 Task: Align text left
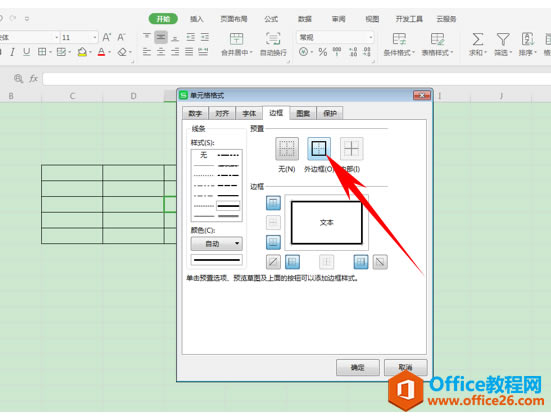tap(147, 52)
